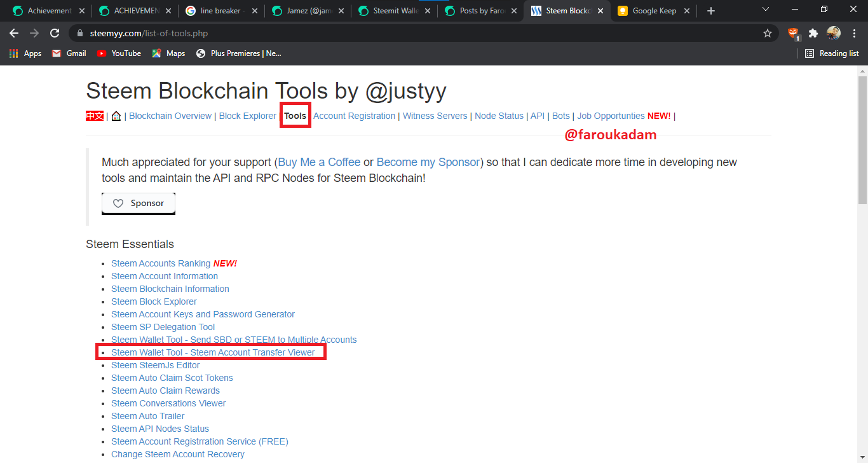Open Steem API Nodes Status
The image size is (868, 463).
coord(160,429)
